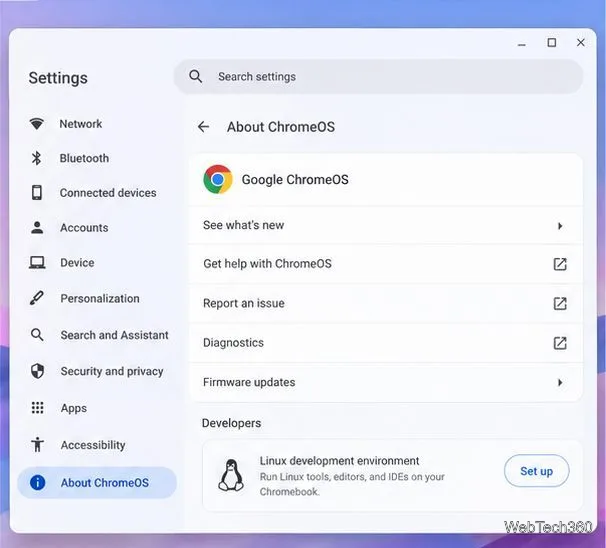Click the About ChromeOS info icon

(x=37, y=482)
